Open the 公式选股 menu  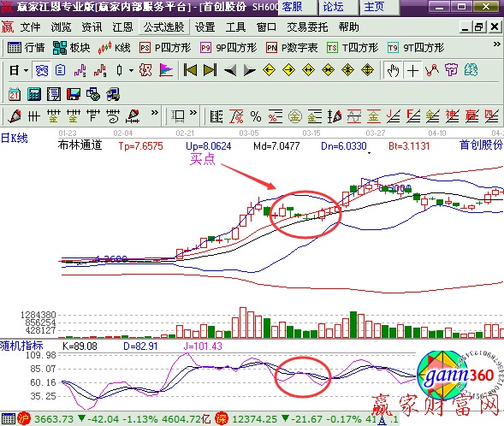coord(164,27)
